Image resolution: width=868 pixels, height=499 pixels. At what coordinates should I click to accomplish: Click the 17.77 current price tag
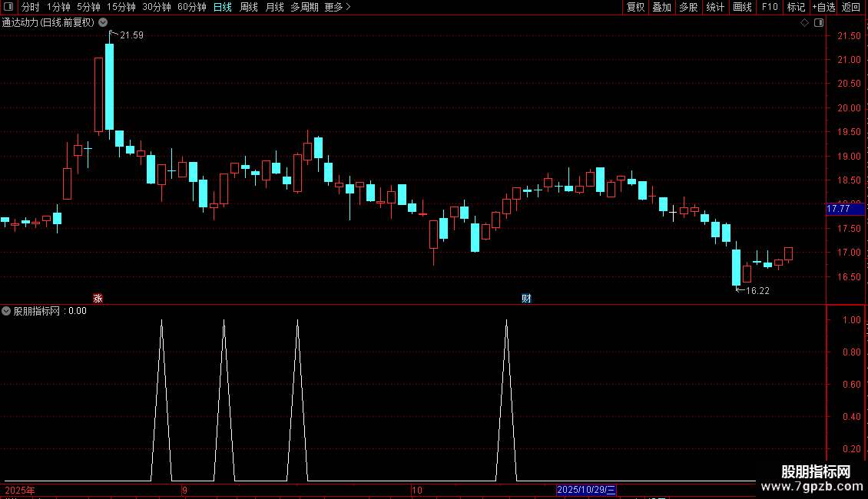pos(845,209)
